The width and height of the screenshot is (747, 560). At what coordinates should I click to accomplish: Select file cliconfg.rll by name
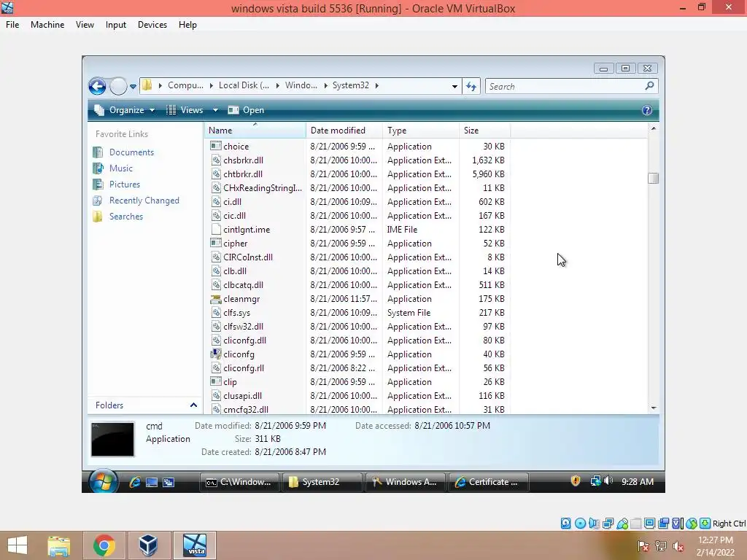click(244, 367)
